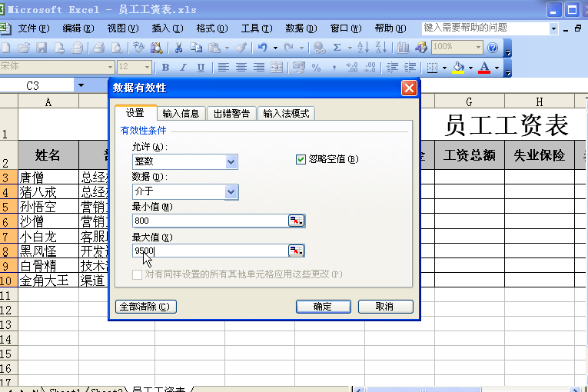Open the 数据 dropdown showing 介于
Viewport: 588px width, 392px height.
tap(231, 191)
